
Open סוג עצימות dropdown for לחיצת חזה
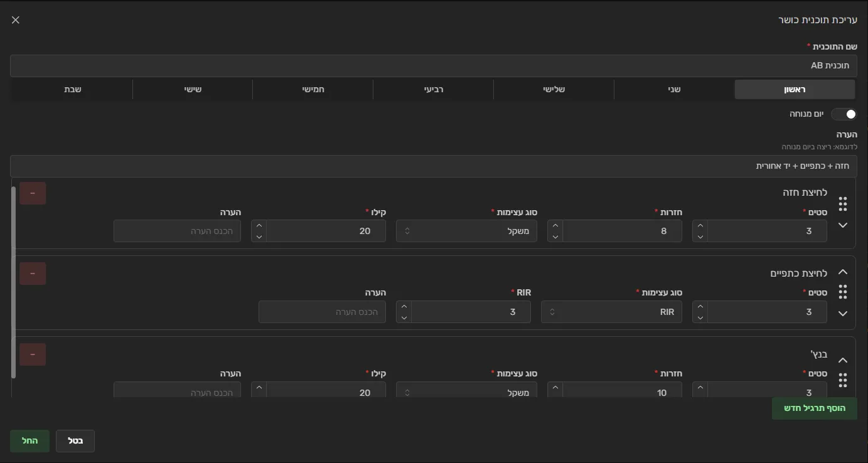coord(466,231)
